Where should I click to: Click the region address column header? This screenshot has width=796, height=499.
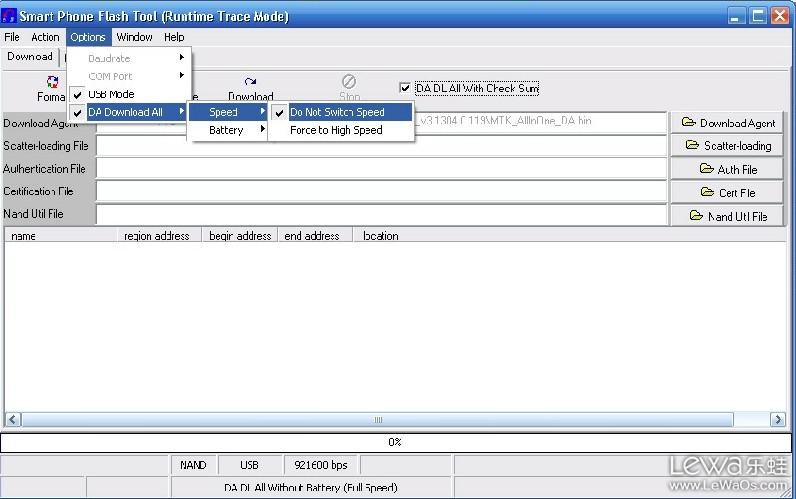[x=157, y=236]
